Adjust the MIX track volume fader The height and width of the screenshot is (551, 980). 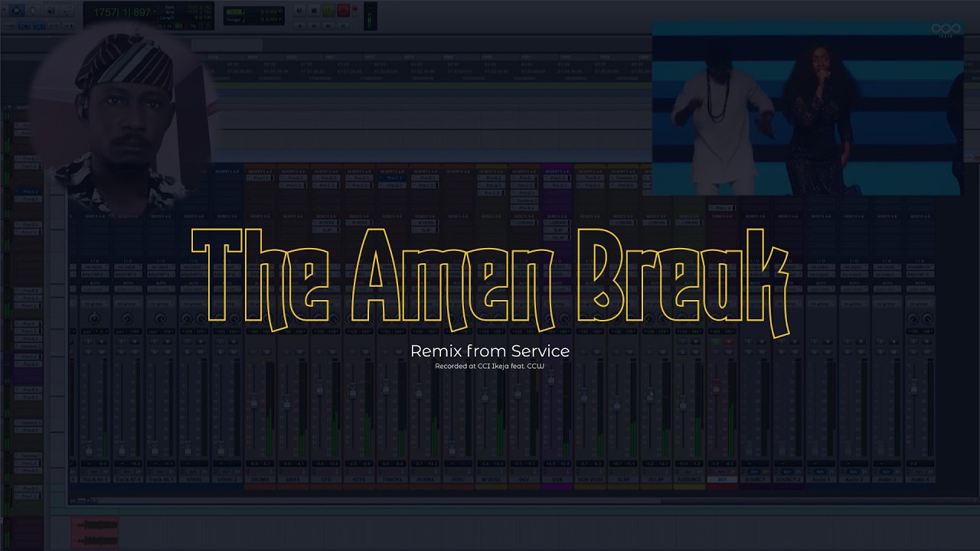point(716,386)
